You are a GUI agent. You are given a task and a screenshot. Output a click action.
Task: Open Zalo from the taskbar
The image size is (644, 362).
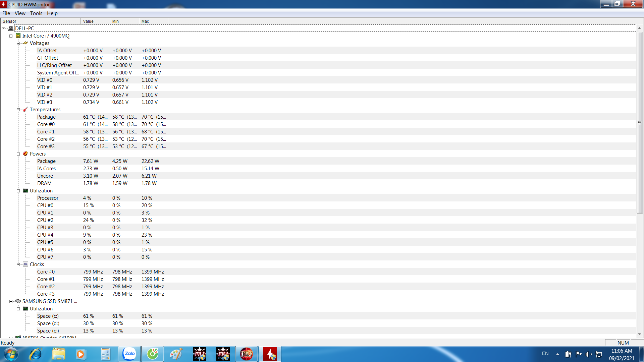129,354
